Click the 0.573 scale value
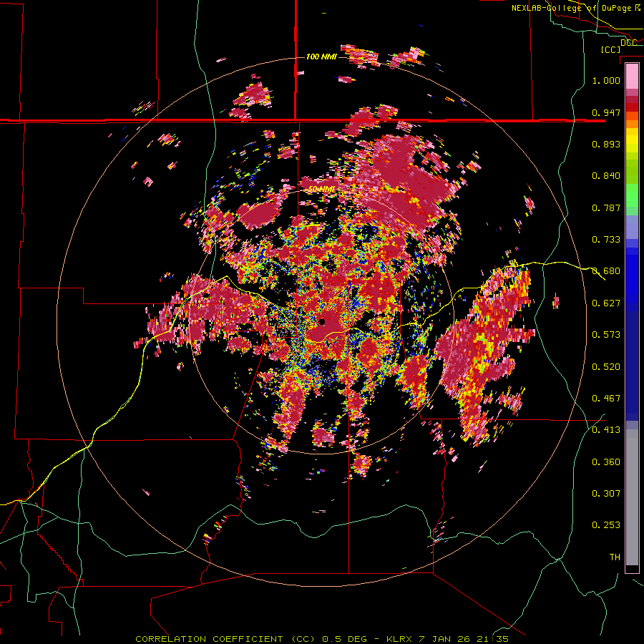The height and width of the screenshot is (644, 644). click(606, 335)
